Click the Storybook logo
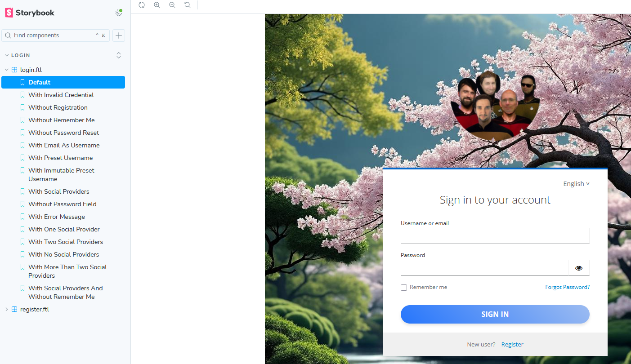The image size is (631, 364). tap(30, 13)
